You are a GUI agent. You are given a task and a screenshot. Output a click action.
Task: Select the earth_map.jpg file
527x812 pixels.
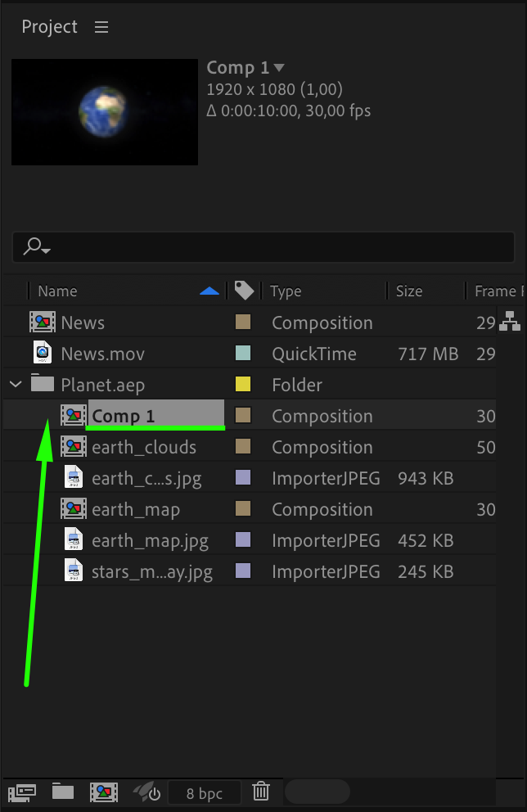[150, 540]
